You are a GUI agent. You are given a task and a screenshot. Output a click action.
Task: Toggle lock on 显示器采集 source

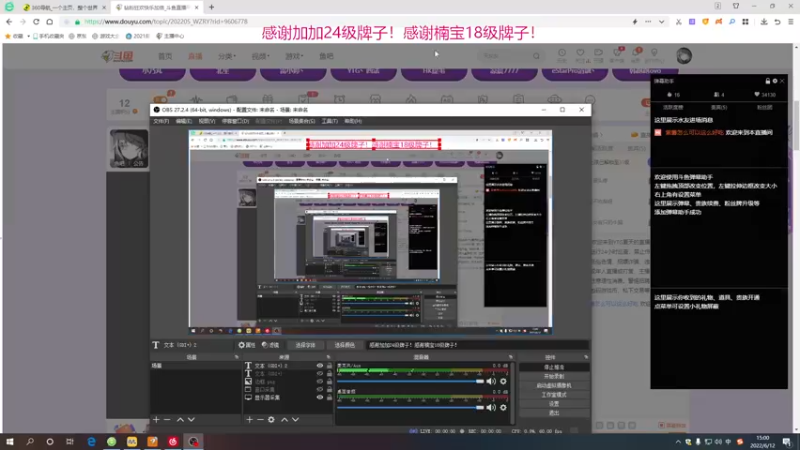pyautogui.click(x=329, y=397)
